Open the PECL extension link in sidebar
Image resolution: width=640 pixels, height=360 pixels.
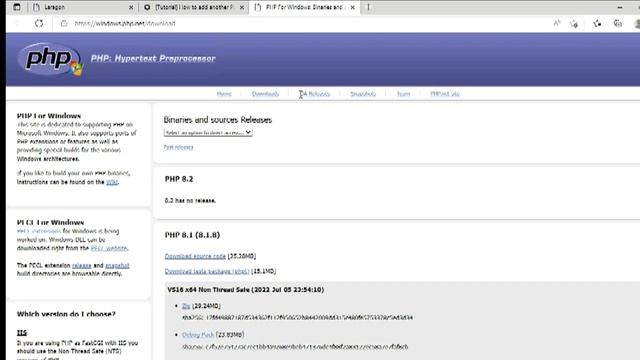(39, 231)
